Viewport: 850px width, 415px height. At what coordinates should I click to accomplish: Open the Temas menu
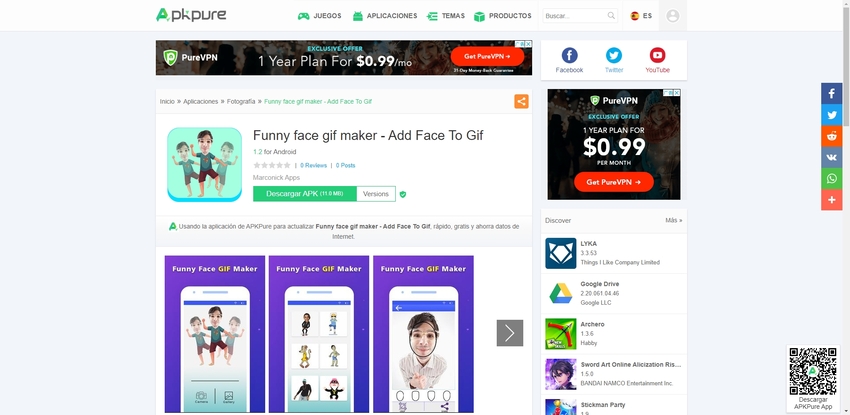coord(446,16)
